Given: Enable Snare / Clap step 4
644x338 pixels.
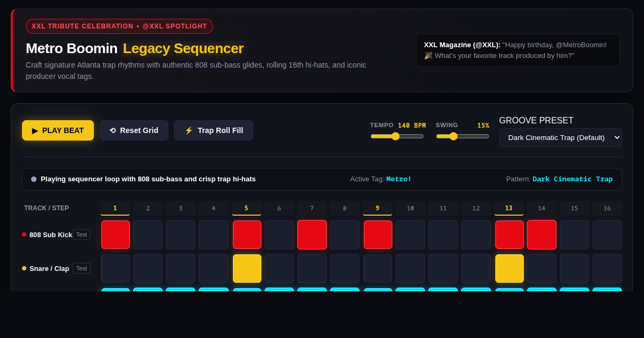Looking at the screenshot, I should coord(214,268).
